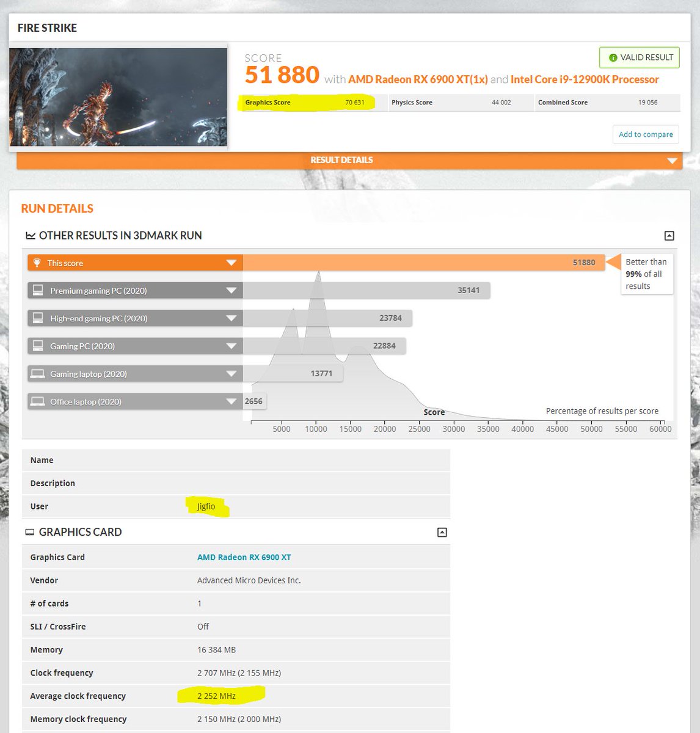Expand Office laptop (2020) dropdown
Viewport: 700px width, 733px height.
pos(231,401)
